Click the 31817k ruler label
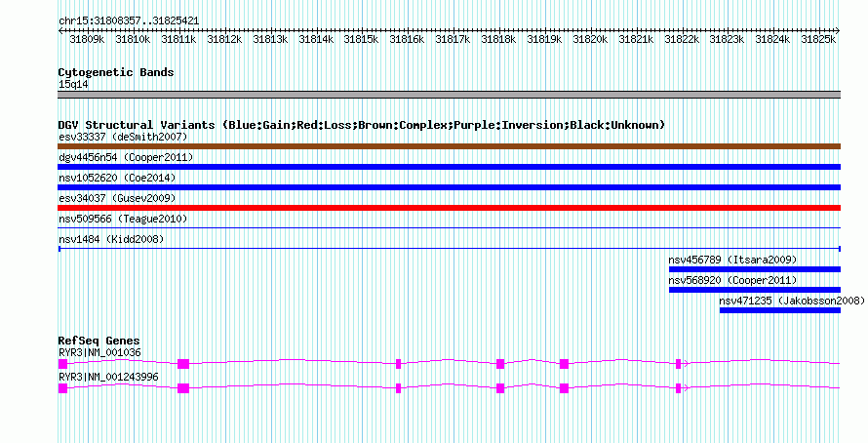This screenshot has height=443, width=868. tap(454, 39)
